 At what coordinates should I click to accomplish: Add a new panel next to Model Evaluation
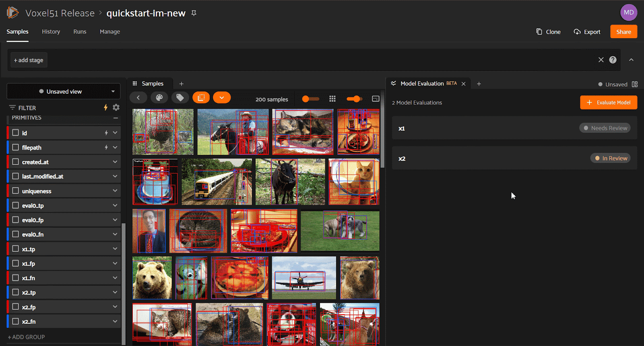[x=479, y=84]
